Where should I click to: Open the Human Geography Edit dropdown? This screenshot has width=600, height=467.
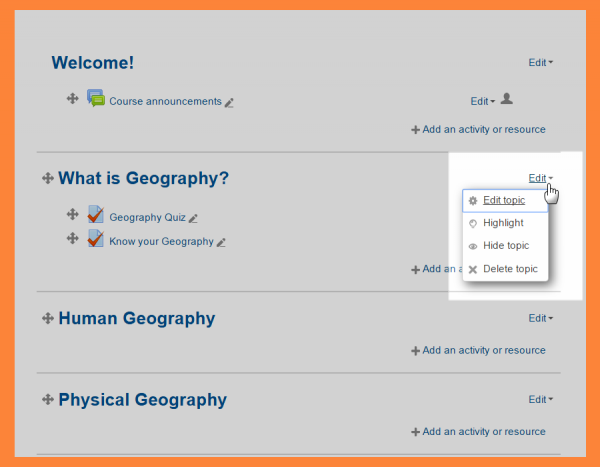click(540, 319)
